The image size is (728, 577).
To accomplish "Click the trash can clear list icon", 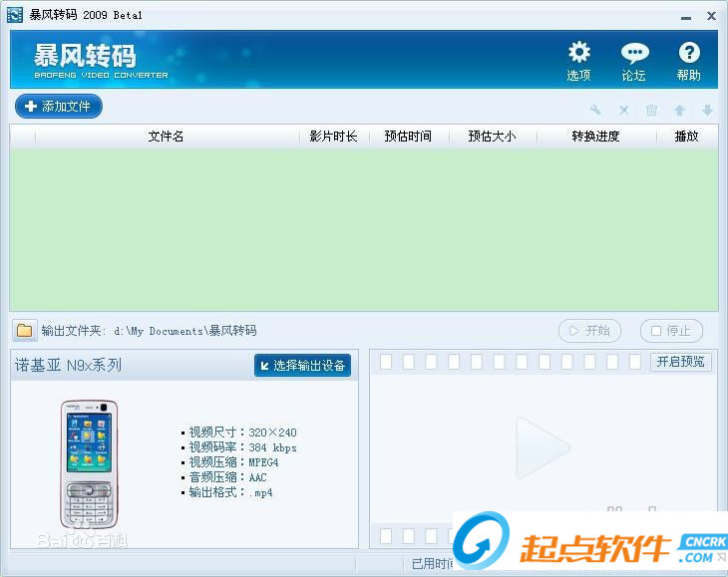I will [651, 110].
